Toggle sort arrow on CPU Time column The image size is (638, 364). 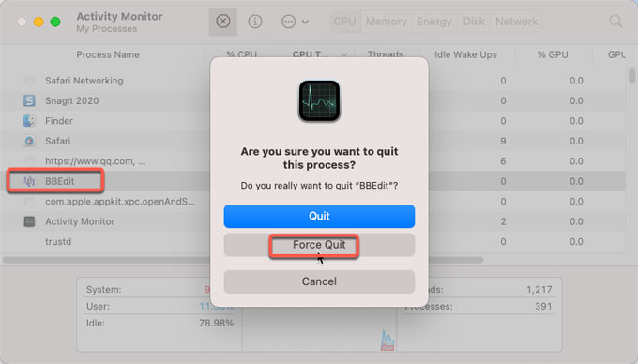pyautogui.click(x=344, y=54)
